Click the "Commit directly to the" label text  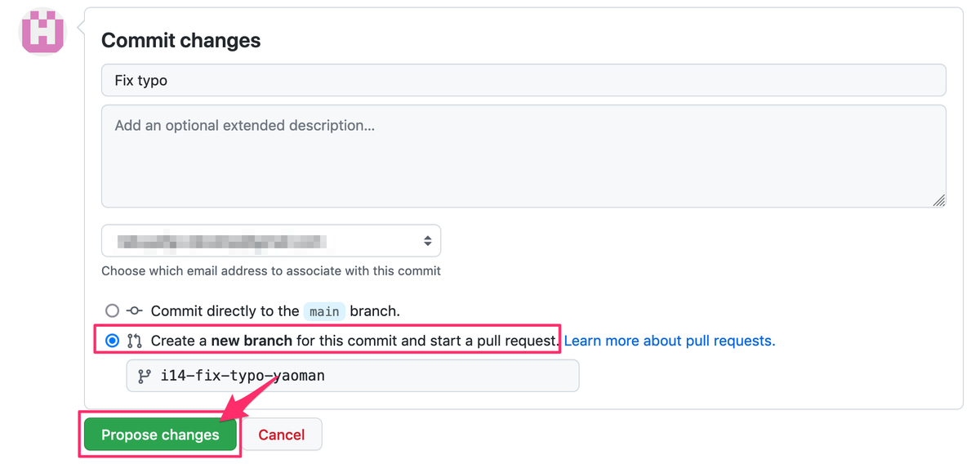tap(225, 311)
